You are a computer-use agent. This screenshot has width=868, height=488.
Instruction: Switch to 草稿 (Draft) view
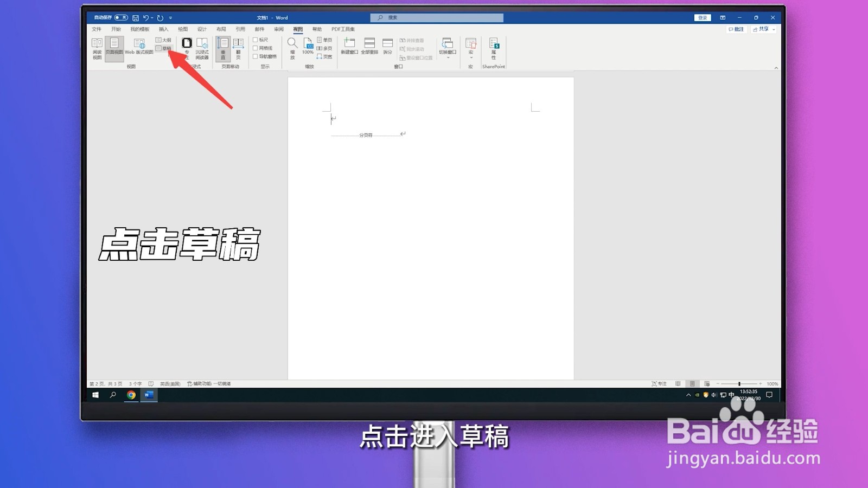click(x=166, y=49)
